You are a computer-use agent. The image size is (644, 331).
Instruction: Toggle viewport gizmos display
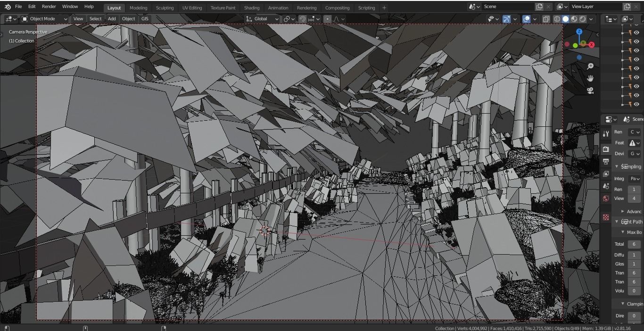click(506, 19)
